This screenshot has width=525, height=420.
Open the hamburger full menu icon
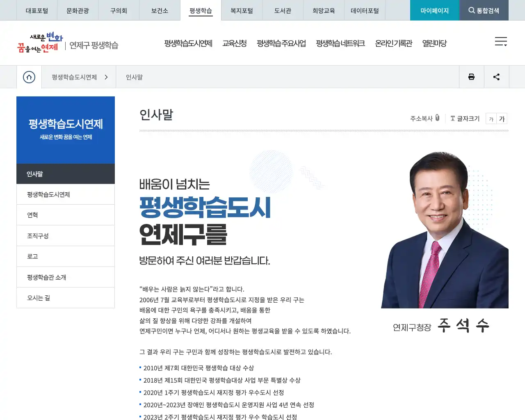click(x=501, y=41)
